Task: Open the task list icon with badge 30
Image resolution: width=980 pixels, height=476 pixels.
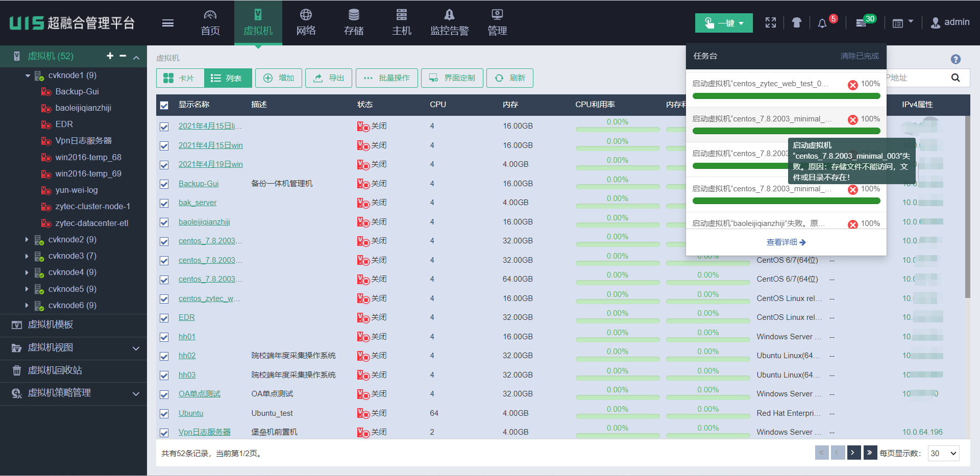Action: click(x=861, y=23)
